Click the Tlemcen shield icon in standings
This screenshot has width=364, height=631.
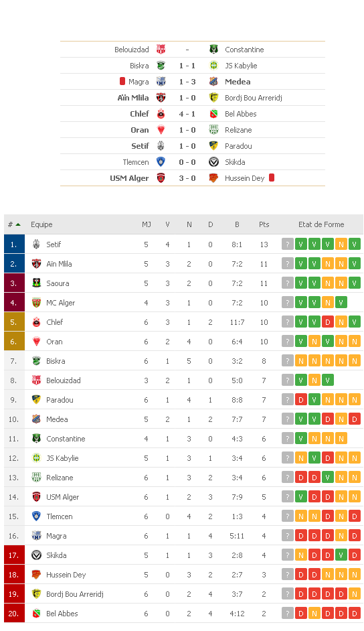click(36, 516)
